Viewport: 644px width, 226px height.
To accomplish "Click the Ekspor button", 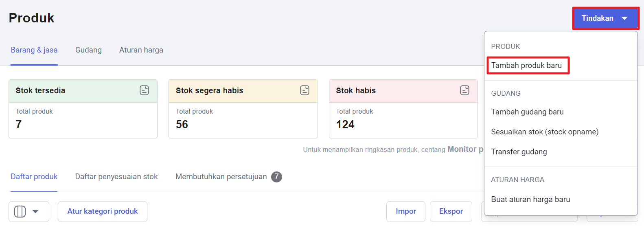I will pyautogui.click(x=451, y=211).
